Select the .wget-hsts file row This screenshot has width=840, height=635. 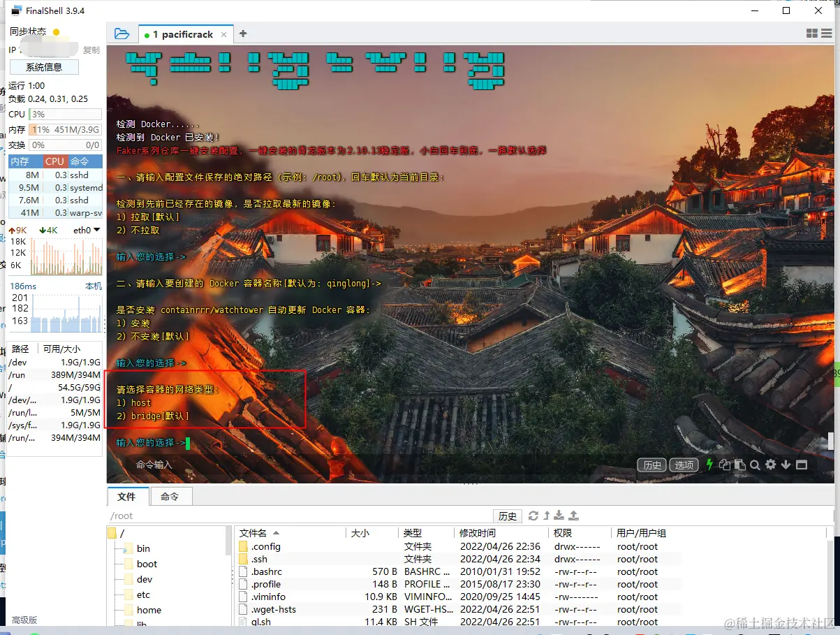click(458, 609)
